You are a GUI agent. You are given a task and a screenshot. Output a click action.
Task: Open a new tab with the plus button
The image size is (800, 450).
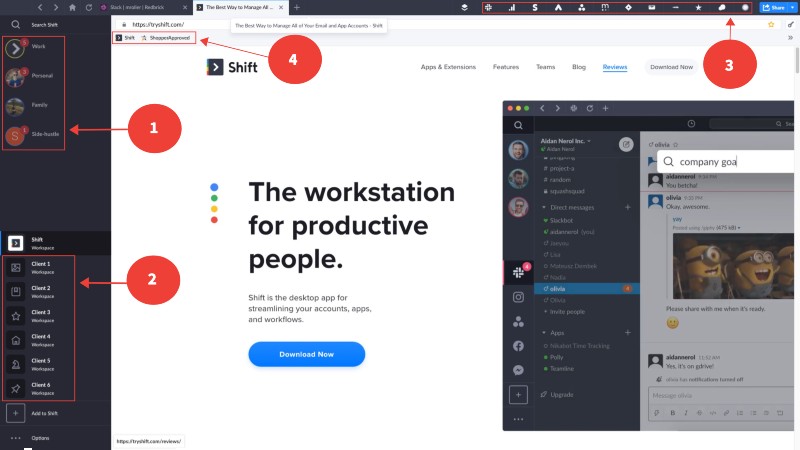click(297, 8)
